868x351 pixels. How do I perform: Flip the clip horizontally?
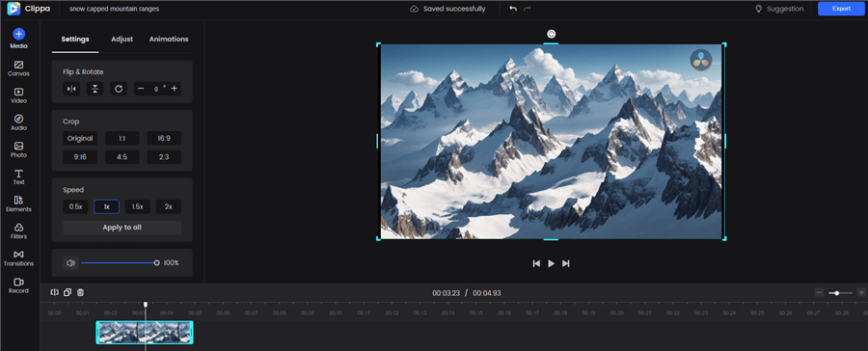click(71, 89)
